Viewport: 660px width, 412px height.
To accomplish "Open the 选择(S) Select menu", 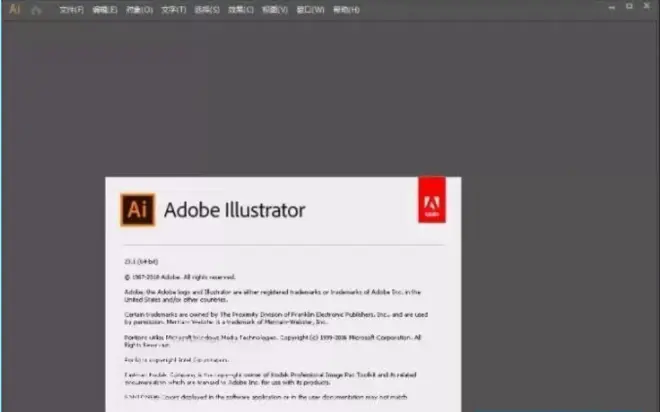I will (x=207, y=10).
